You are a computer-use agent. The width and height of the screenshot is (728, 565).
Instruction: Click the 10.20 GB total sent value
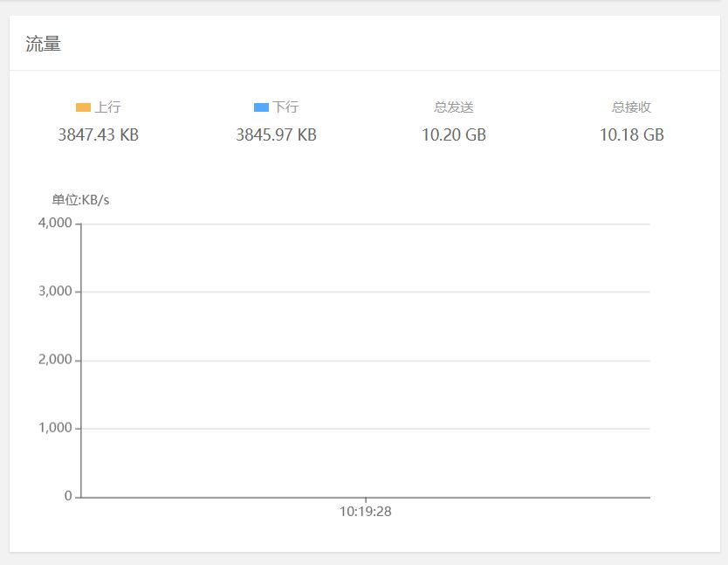(x=454, y=135)
